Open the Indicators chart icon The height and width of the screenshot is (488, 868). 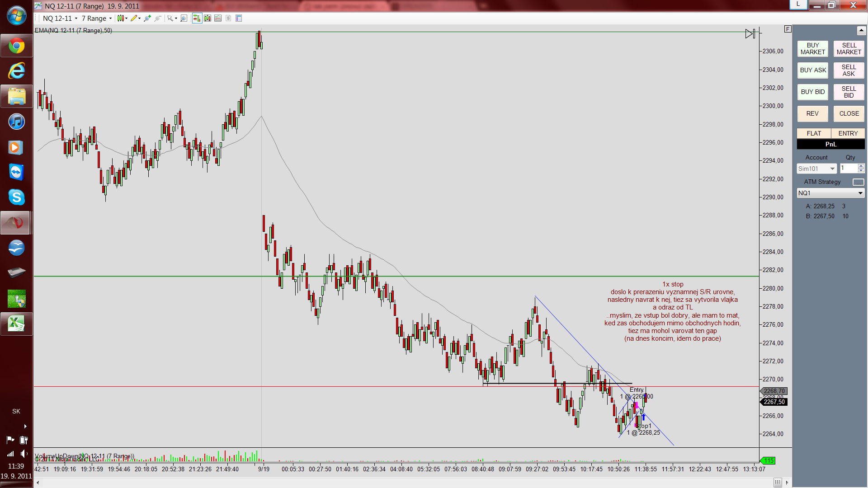click(218, 19)
